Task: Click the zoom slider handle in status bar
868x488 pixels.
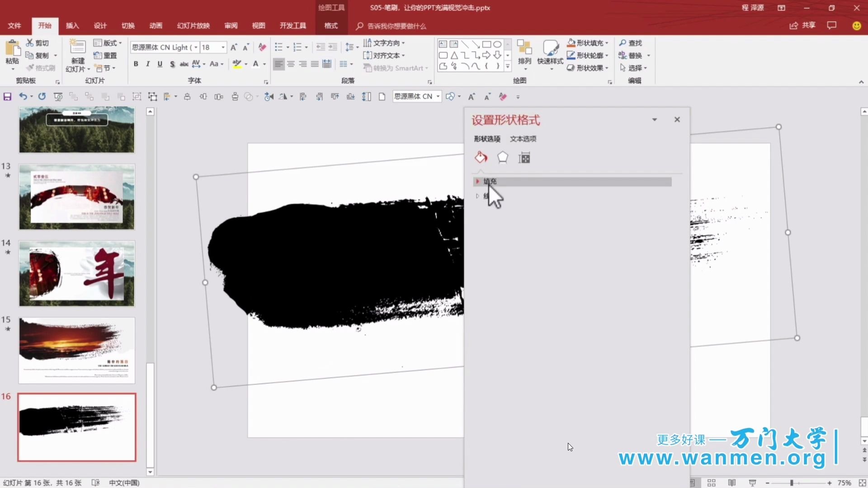Action: (792, 483)
